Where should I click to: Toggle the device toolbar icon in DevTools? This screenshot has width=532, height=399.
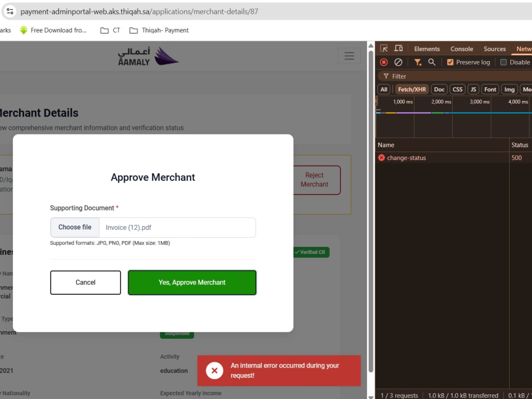click(398, 48)
